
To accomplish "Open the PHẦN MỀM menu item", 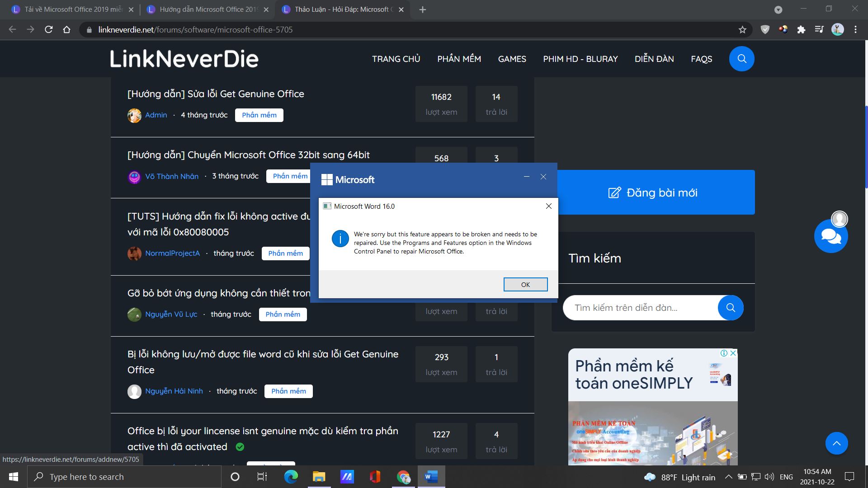I will 459,59.
